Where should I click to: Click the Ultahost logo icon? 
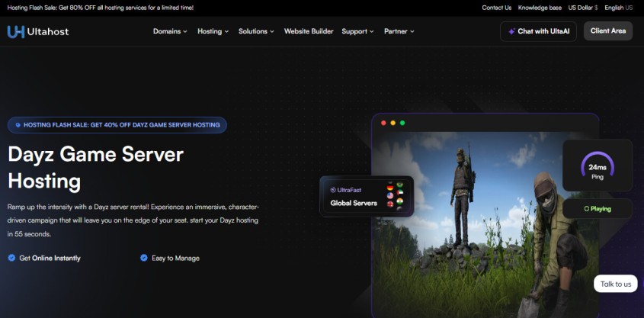(x=15, y=31)
